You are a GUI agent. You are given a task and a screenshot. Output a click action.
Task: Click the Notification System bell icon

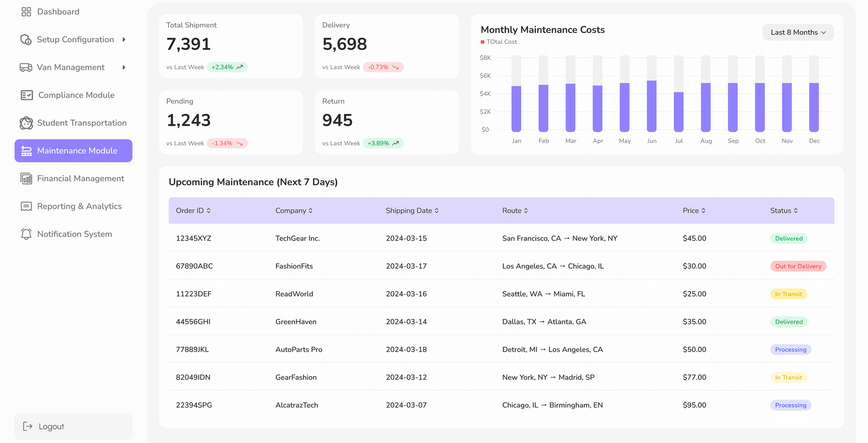[x=26, y=234]
